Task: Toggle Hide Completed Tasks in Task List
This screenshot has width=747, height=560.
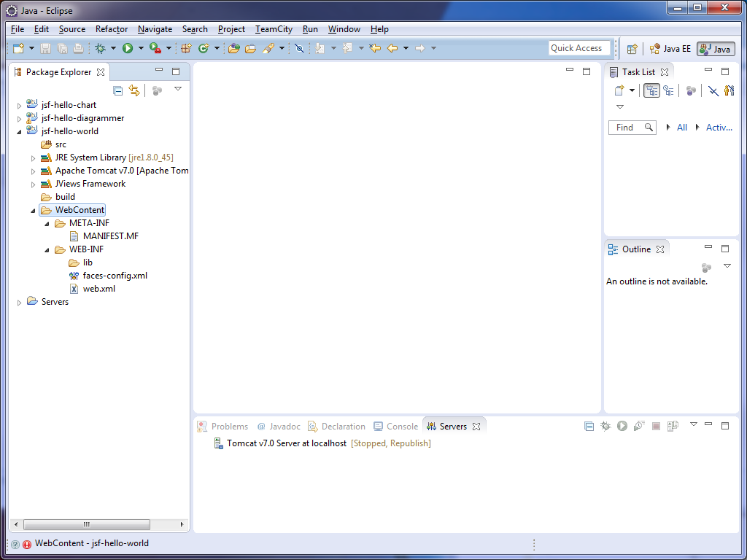Action: 713,90
